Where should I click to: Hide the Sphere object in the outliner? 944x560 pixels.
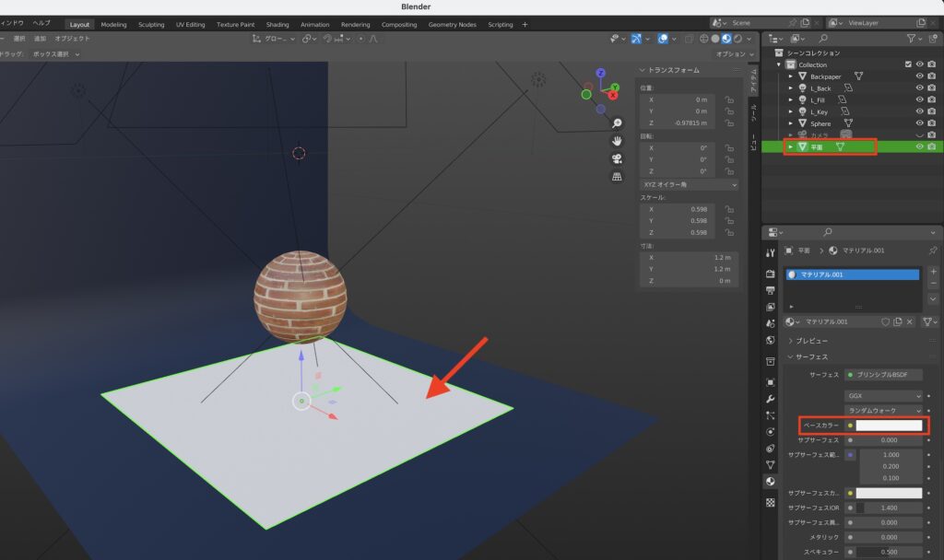click(920, 122)
